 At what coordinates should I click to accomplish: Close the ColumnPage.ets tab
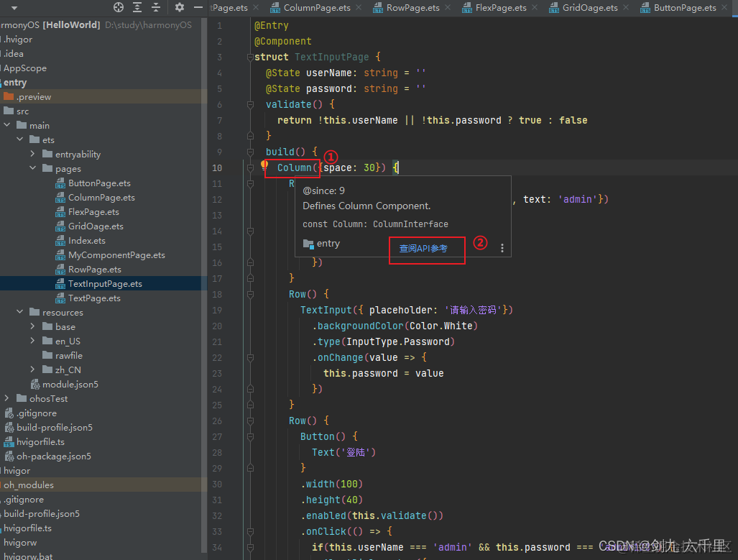click(x=359, y=7)
